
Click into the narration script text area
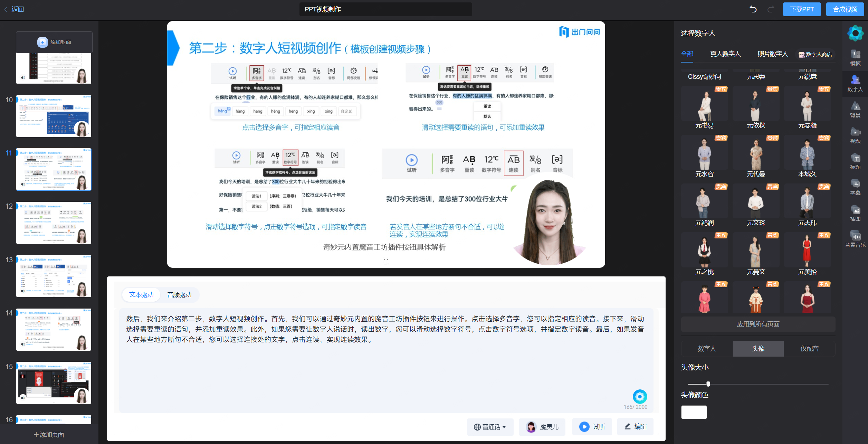click(x=386, y=360)
